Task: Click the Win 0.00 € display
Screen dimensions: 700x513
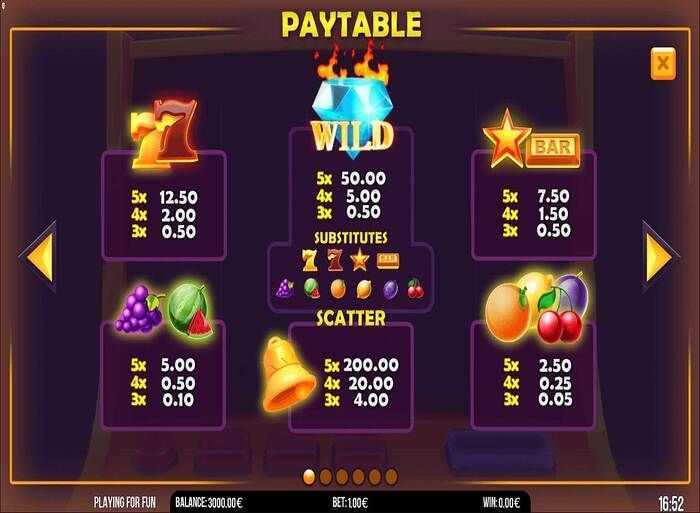Action: coord(501,503)
